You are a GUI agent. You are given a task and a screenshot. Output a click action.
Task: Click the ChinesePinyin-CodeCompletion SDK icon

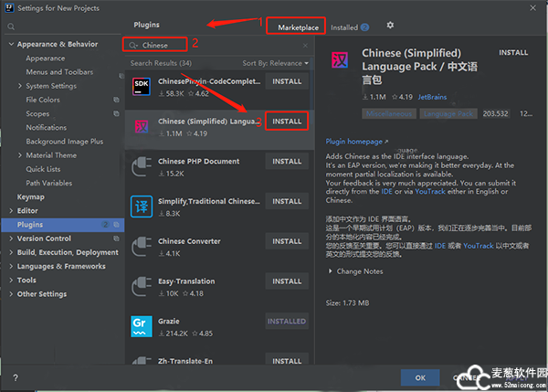coord(141,87)
